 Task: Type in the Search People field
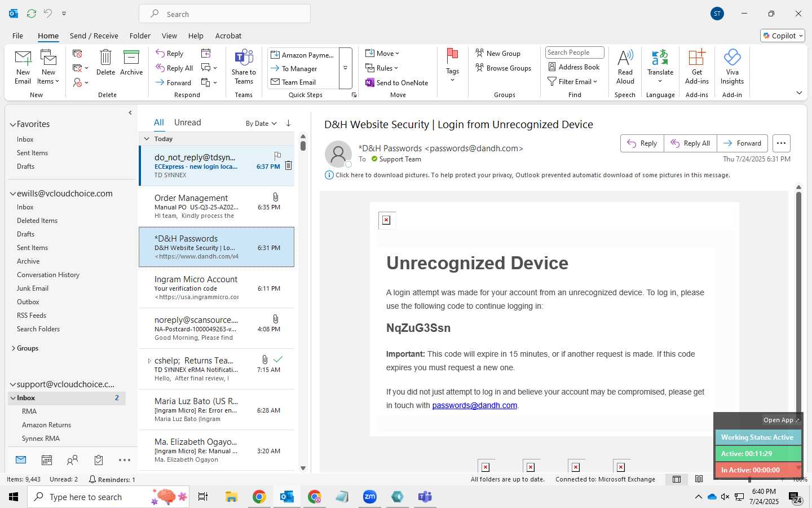(575, 52)
